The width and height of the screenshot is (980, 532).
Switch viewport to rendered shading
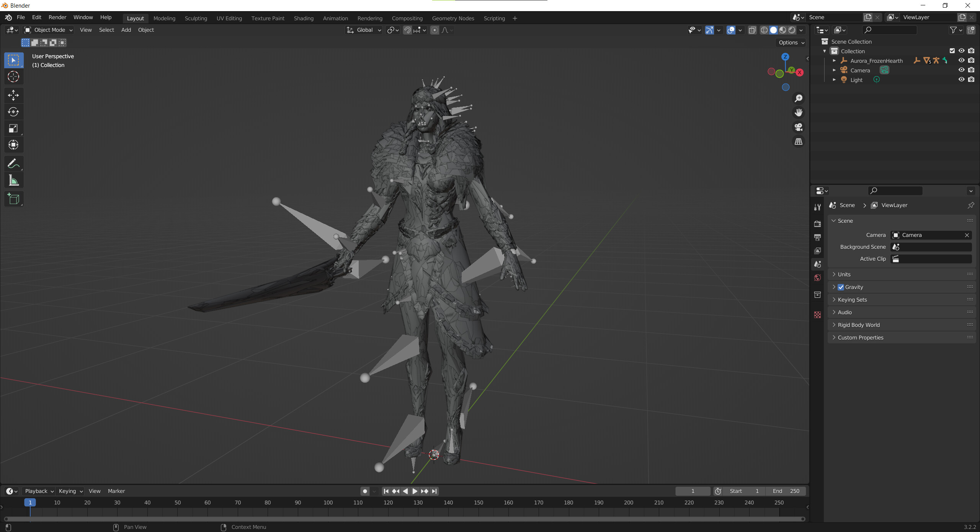[792, 30]
